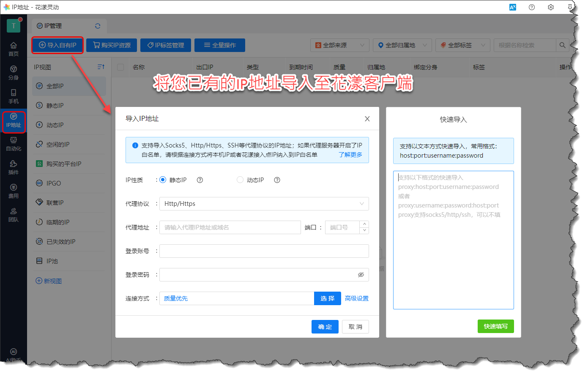Click the IP标签管理 button
The height and width of the screenshot is (377, 588).
pyautogui.click(x=166, y=45)
